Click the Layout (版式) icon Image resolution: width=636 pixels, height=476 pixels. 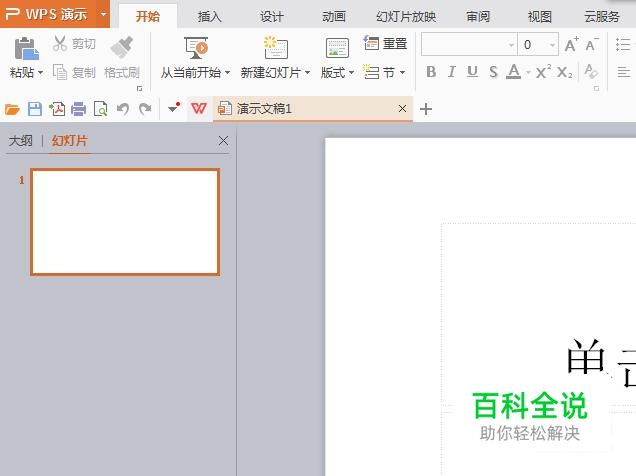pos(337,48)
